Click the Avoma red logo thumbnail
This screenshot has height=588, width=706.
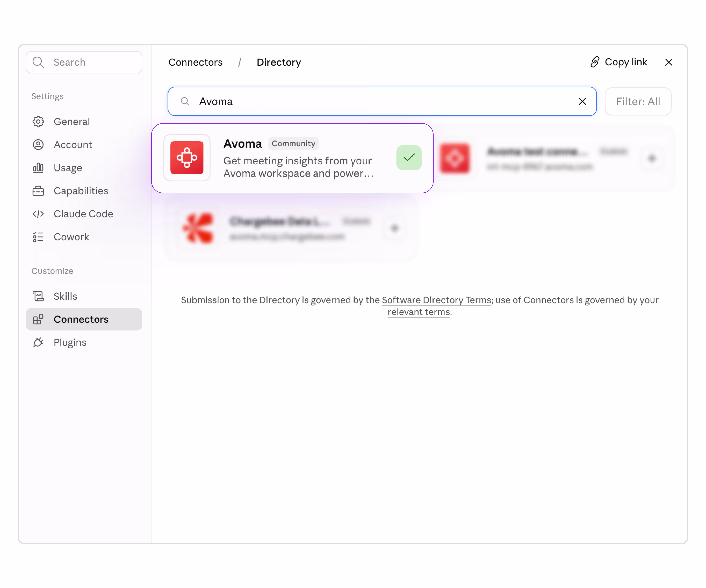[187, 158]
